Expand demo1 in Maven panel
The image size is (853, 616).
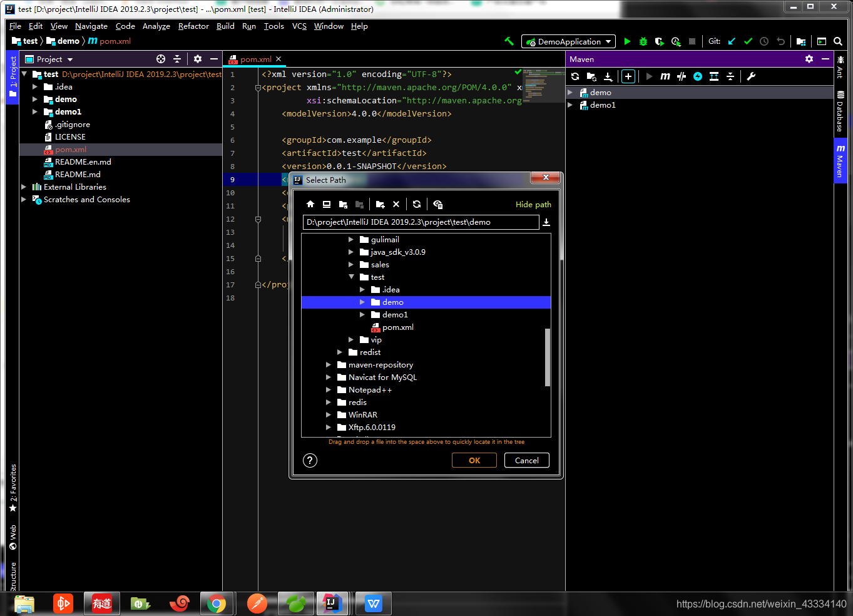(570, 105)
